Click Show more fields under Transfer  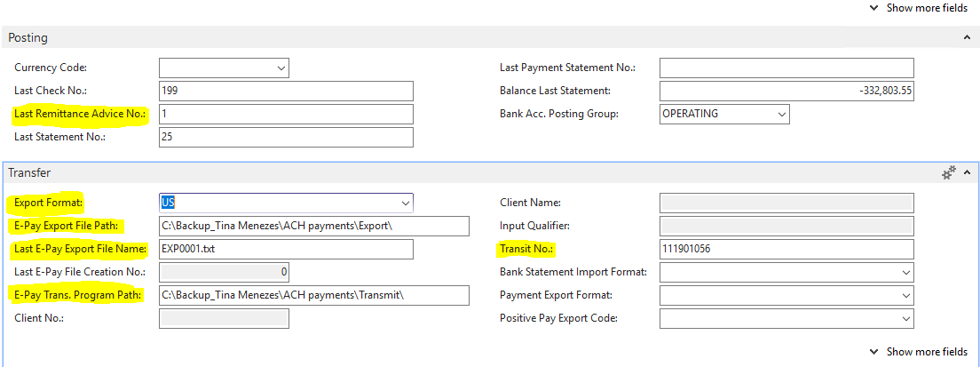pos(920,351)
